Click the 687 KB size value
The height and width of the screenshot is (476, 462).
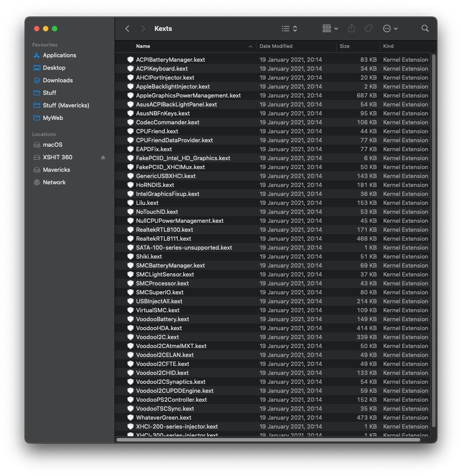coord(367,95)
